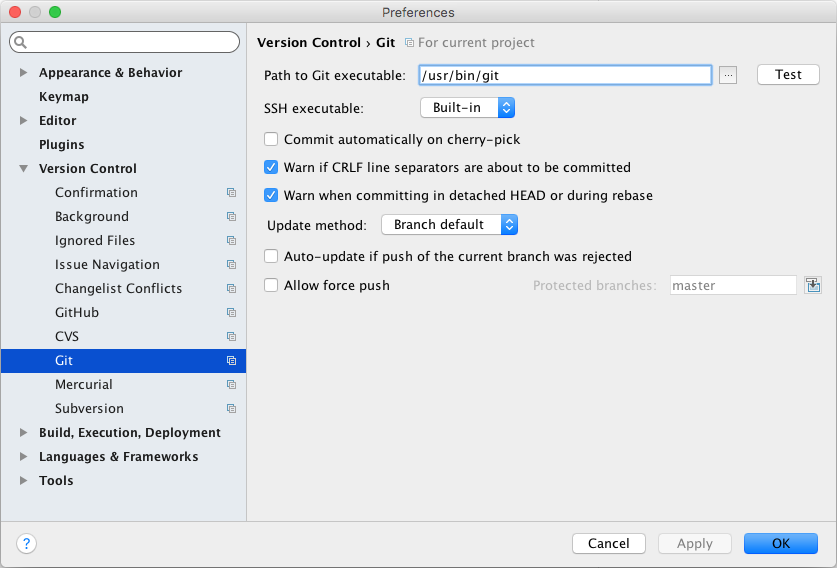Click the Cancel button
The height and width of the screenshot is (568, 837).
608,543
